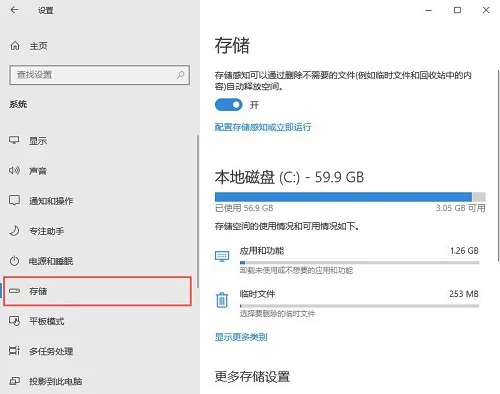Open 投影到此电脑 settings page

[x=97, y=381]
